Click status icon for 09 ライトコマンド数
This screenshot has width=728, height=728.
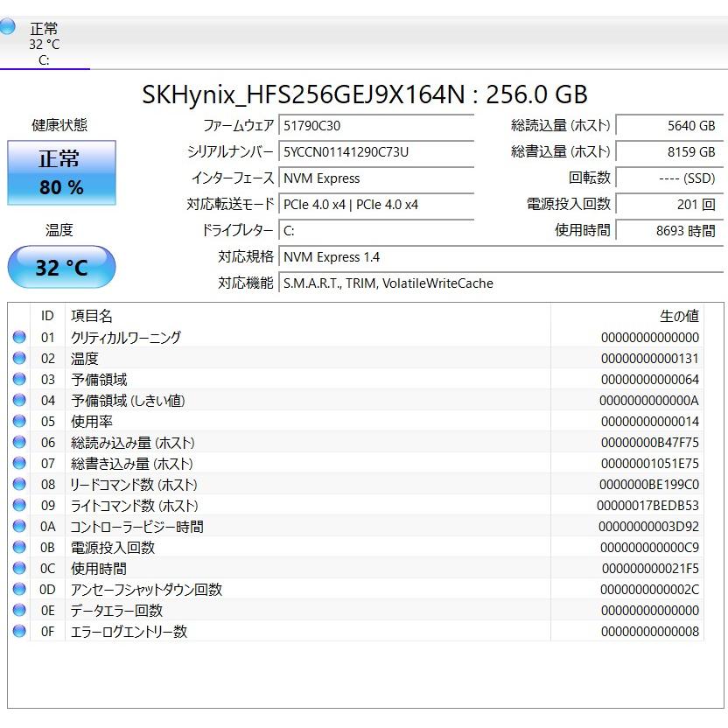(x=19, y=505)
